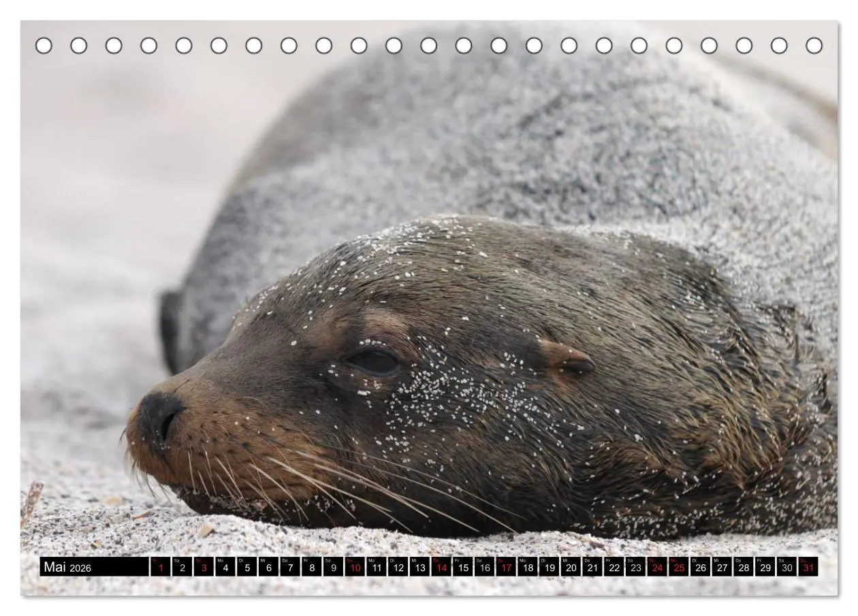Choose red day 25 in the calendar strip
This screenshot has height=616, width=858.
click(680, 566)
